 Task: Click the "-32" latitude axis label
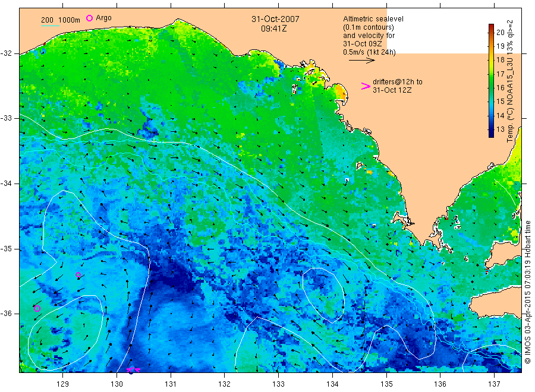click(x=7, y=53)
